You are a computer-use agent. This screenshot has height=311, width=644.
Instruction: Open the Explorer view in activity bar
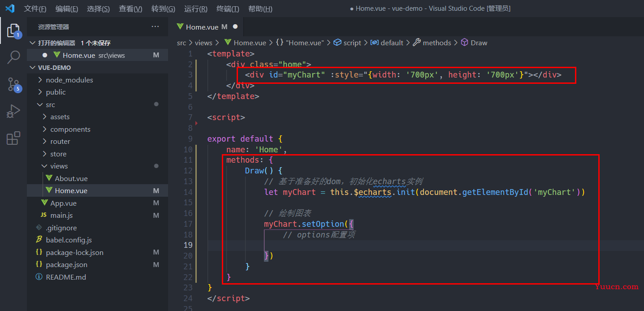coord(13,31)
